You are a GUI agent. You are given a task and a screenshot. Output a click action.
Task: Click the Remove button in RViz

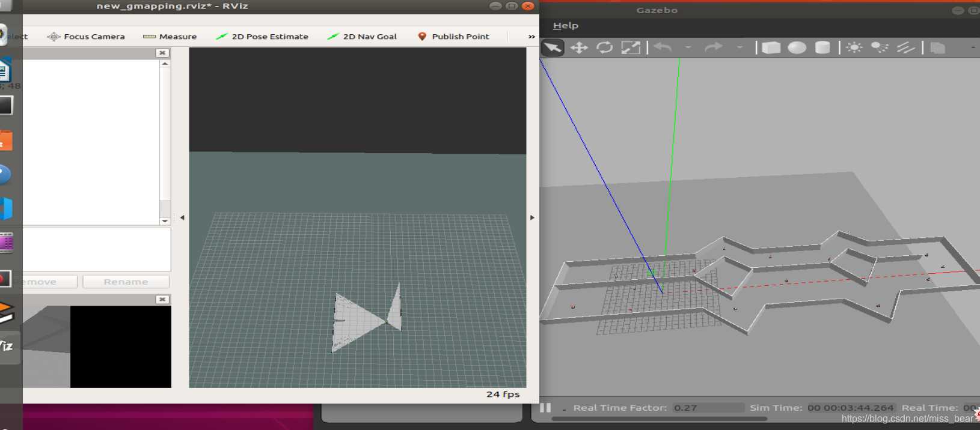pos(50,282)
